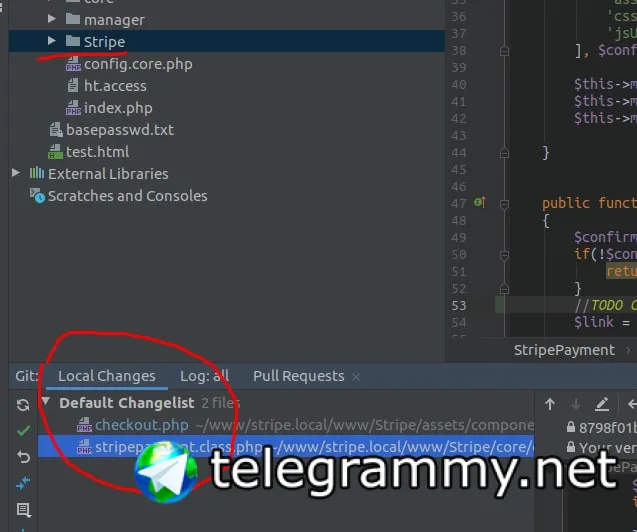Open the Pull Requests tab
The height and width of the screenshot is (532, 637).
(x=299, y=376)
